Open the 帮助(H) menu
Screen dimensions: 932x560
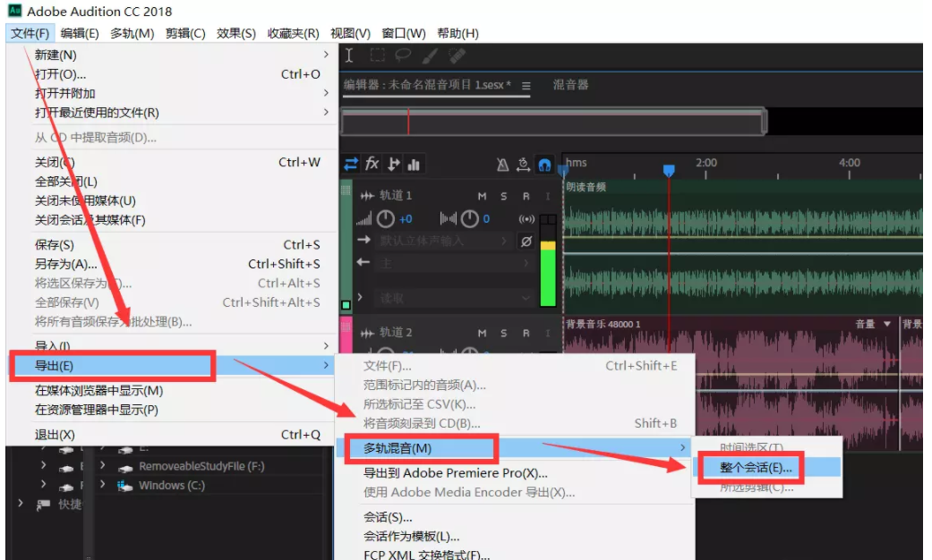(x=457, y=33)
